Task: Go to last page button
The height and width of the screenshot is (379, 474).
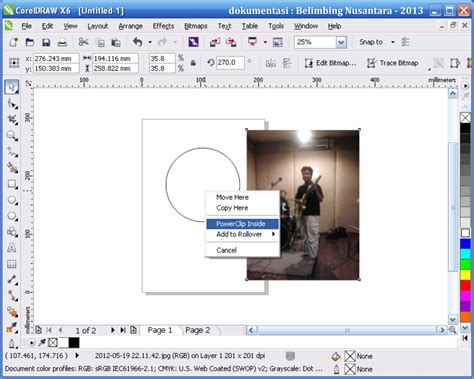Action: tap(123, 330)
